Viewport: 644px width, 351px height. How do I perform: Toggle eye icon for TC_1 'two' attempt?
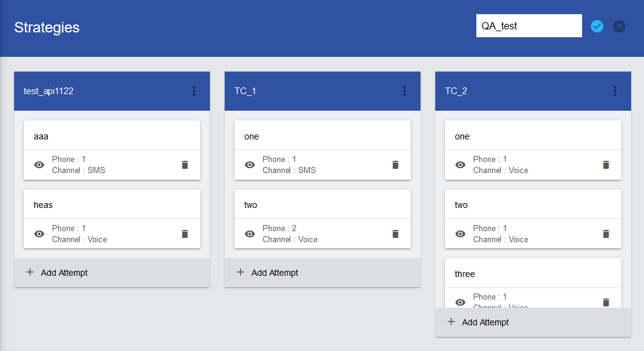[x=250, y=234]
